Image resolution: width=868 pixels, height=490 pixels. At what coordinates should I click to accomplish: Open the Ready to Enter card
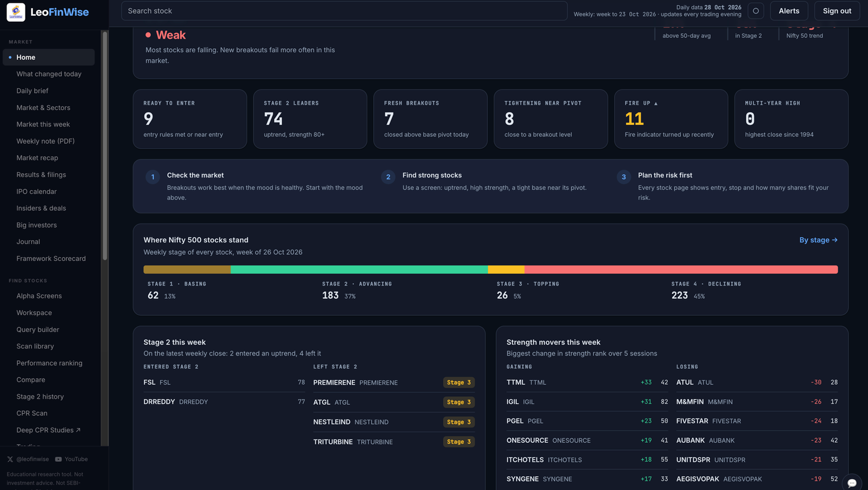[x=190, y=119]
